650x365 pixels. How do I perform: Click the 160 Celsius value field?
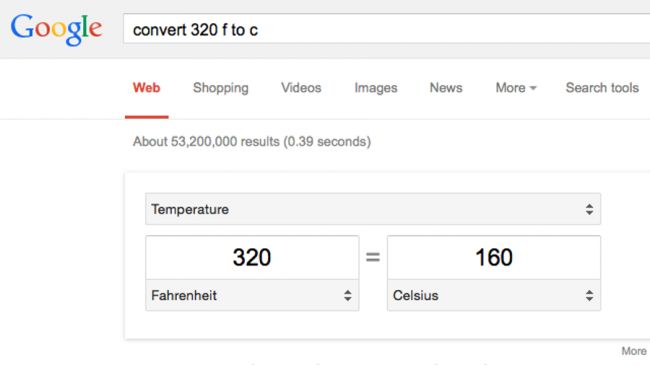click(494, 257)
